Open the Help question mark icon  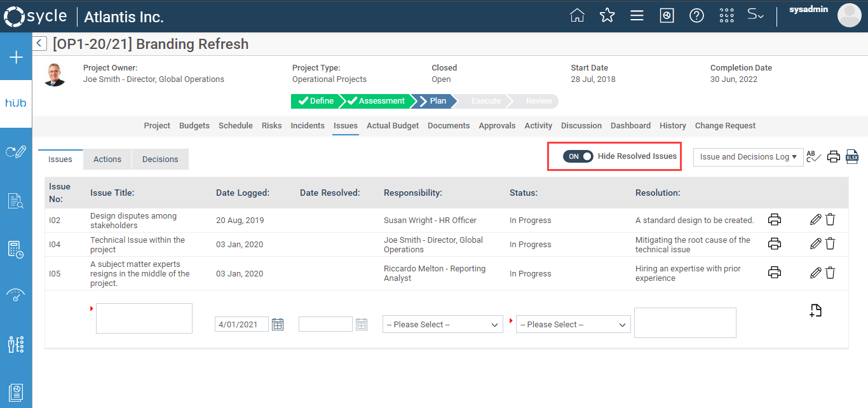coord(696,15)
